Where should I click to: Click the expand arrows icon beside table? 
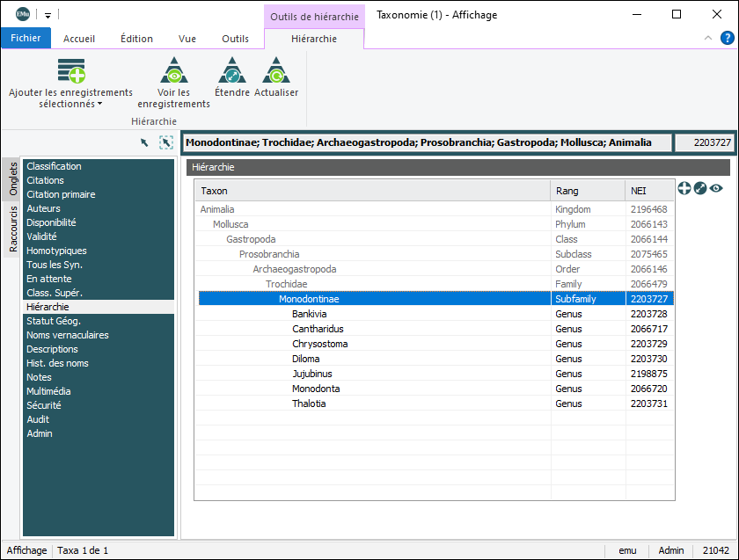point(700,188)
